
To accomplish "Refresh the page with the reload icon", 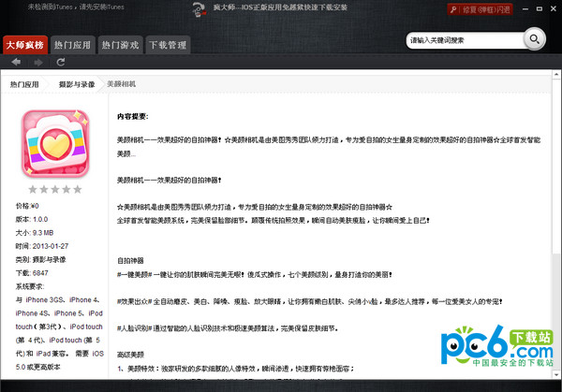I will pos(61,63).
